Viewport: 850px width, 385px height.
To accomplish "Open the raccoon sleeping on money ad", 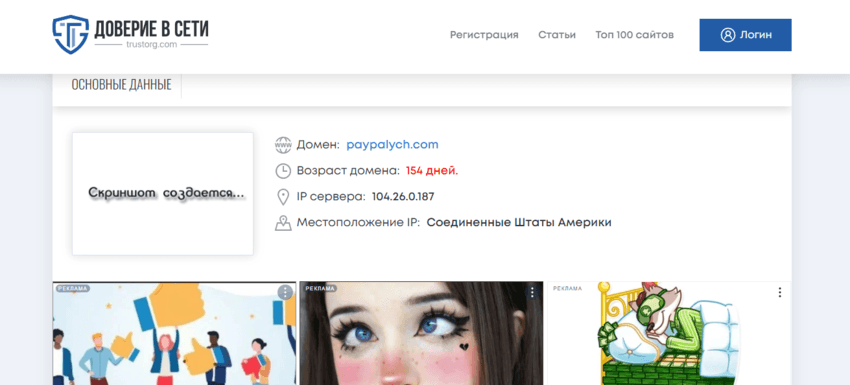I will click(669, 333).
